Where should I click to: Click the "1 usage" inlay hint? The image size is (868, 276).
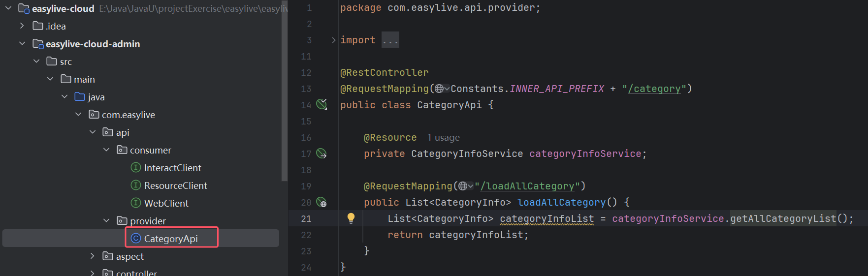[x=443, y=138]
